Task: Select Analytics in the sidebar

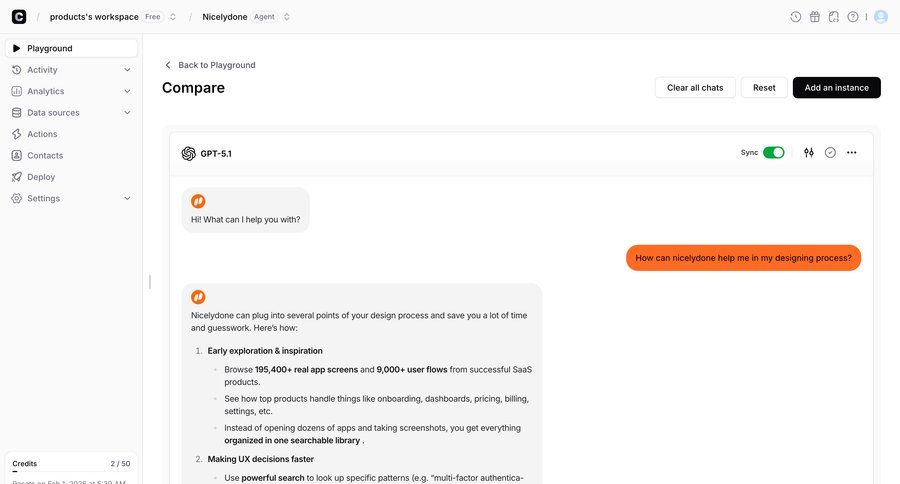Action: pos(71,91)
